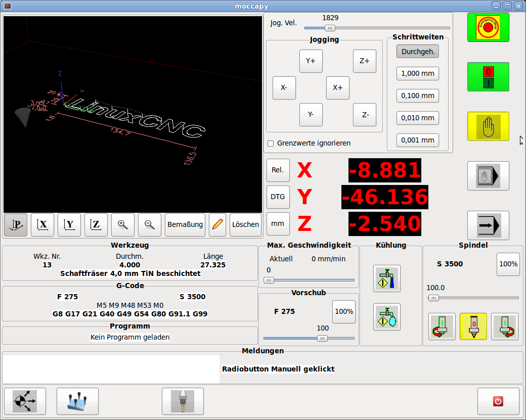
Task: Switch preview to X axis view
Action: 42,224
